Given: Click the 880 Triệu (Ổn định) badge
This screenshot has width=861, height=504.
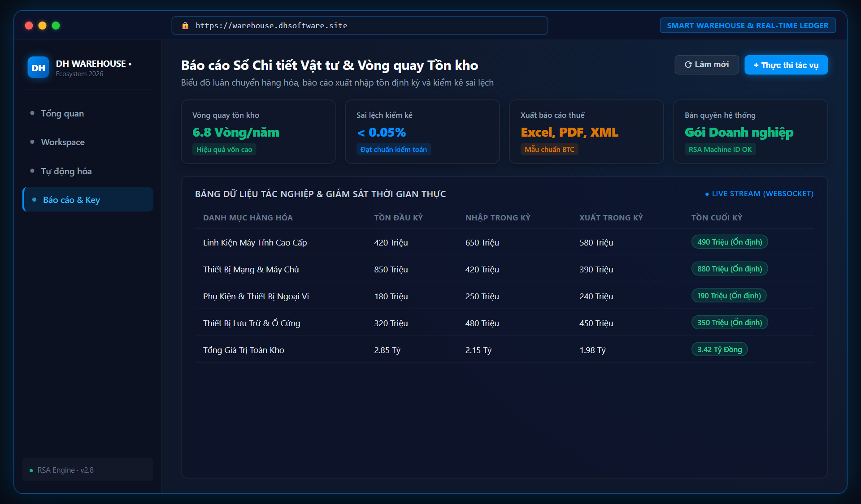Looking at the screenshot, I should coord(730,269).
